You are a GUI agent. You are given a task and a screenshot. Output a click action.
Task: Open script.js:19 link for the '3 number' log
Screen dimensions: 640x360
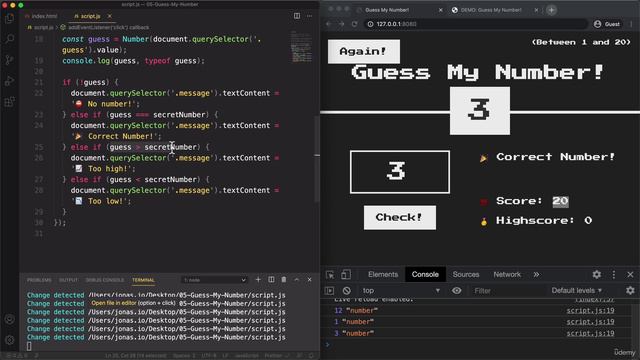590,333
